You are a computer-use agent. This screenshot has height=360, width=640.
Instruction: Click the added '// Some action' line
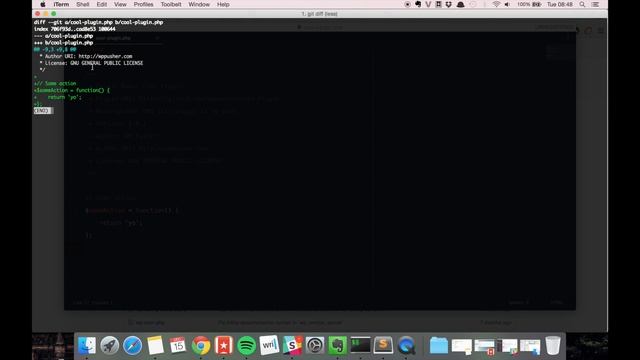point(55,84)
